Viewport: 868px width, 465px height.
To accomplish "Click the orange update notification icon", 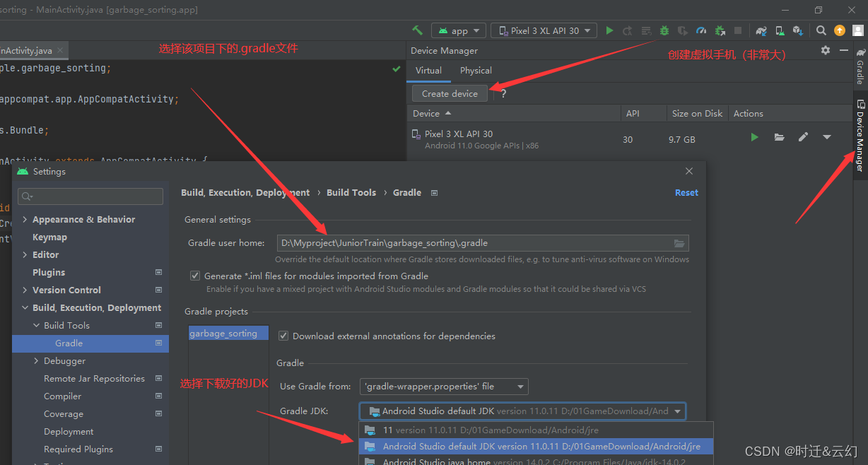I will (x=840, y=30).
